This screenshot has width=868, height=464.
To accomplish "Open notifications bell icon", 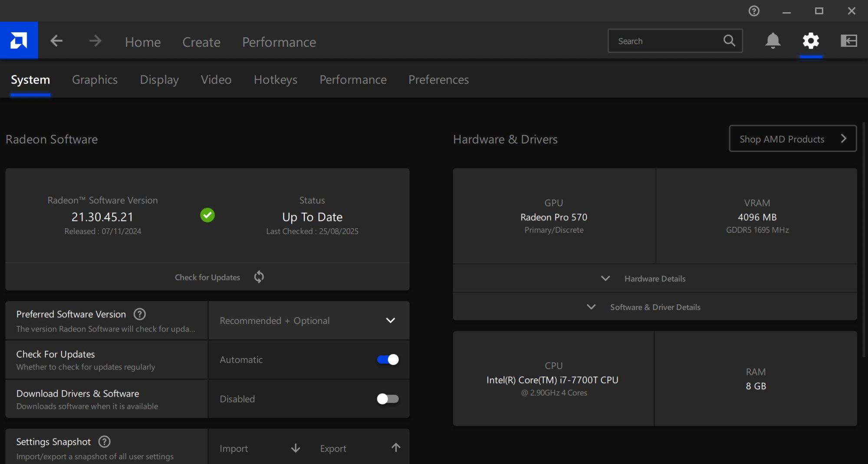I will [x=773, y=41].
